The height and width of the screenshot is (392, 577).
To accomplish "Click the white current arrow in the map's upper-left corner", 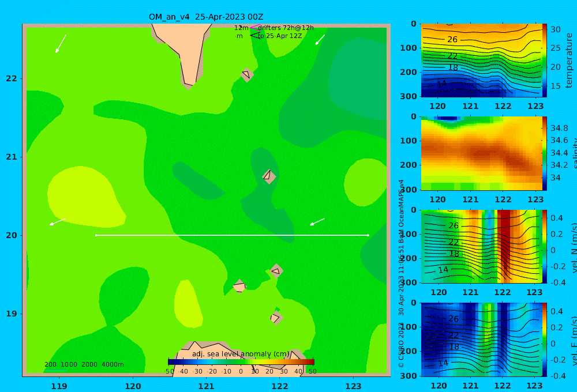I will click(x=61, y=44).
